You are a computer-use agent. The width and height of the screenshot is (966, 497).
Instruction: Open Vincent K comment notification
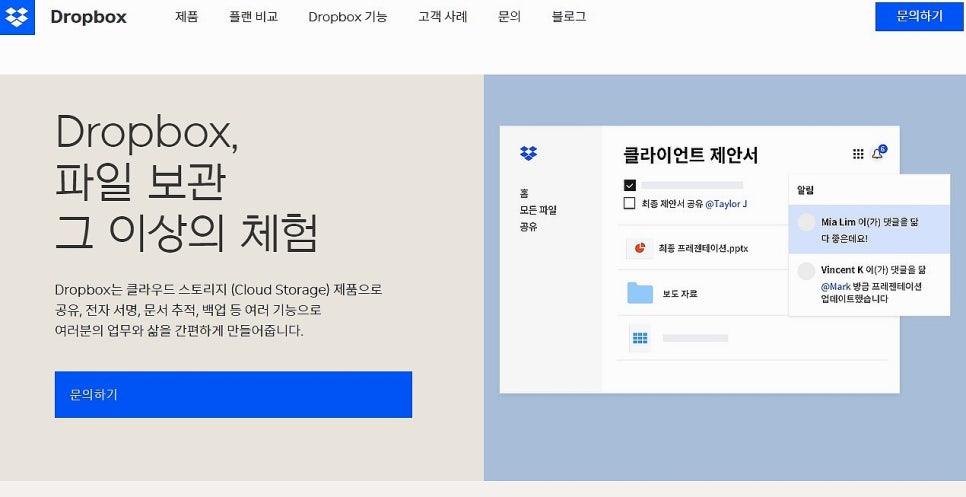click(869, 285)
